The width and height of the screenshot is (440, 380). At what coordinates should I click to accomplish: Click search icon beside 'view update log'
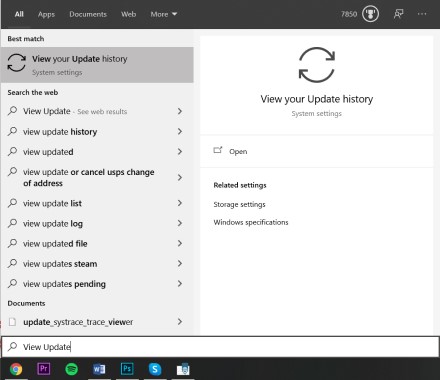point(12,223)
